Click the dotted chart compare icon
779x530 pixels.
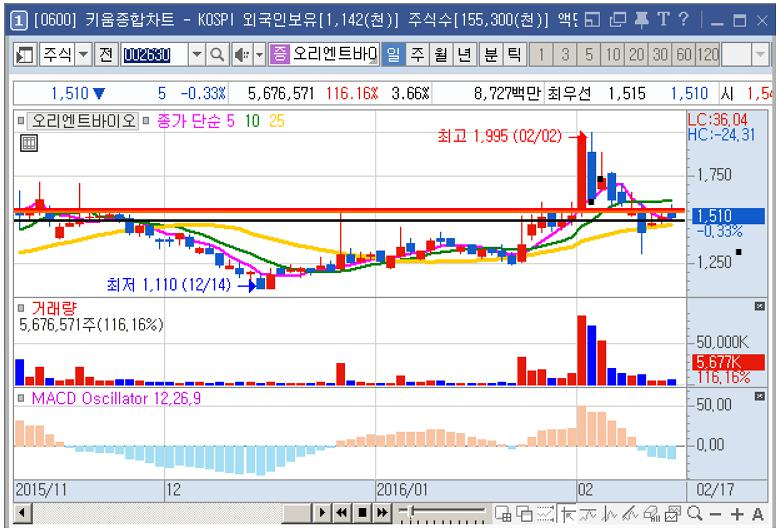(x=545, y=514)
